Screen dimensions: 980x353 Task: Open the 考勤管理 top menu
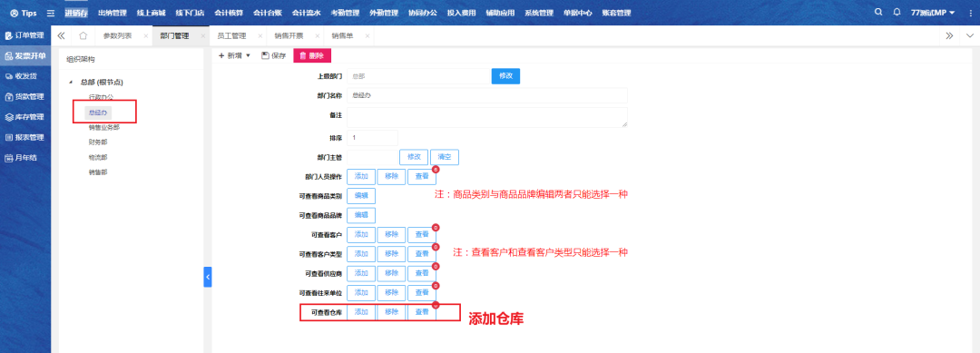tap(345, 13)
